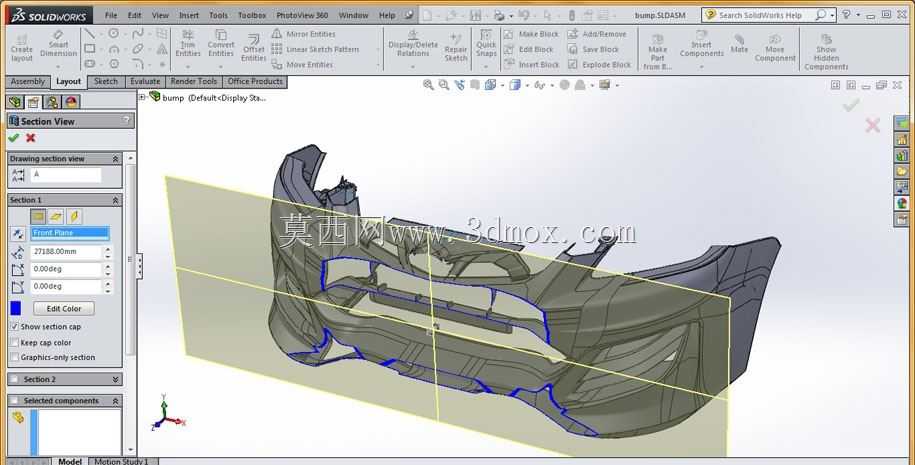Select the Line sketch tool
Screen dimensions: 915x465
point(89,33)
